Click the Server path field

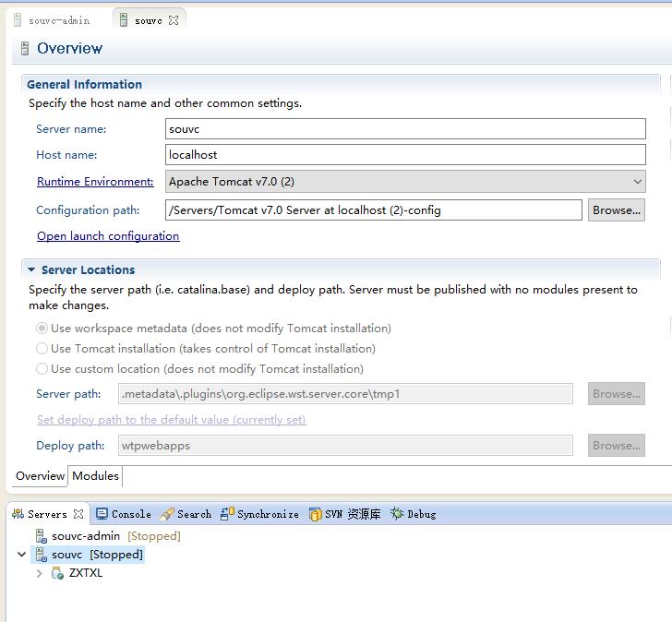click(x=345, y=394)
